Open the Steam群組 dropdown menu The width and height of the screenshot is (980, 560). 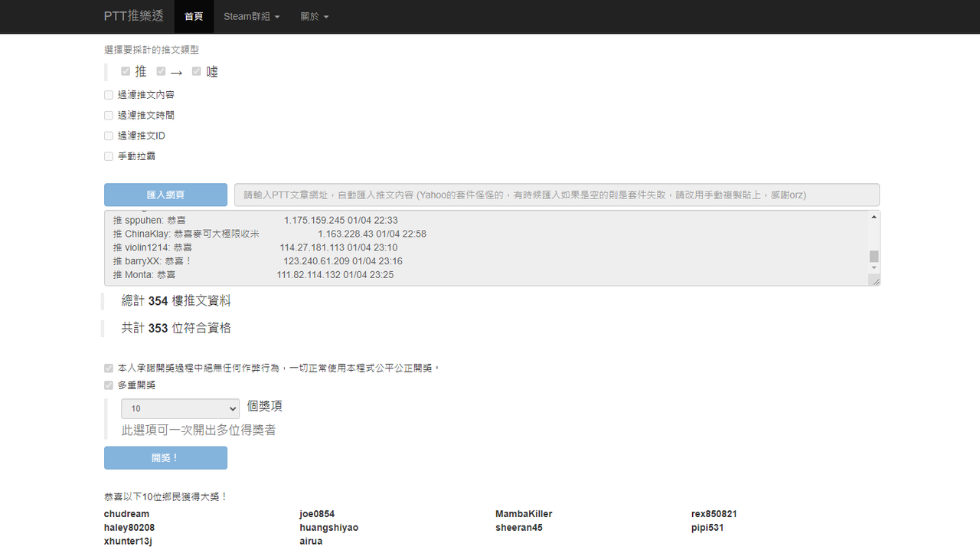point(251,16)
